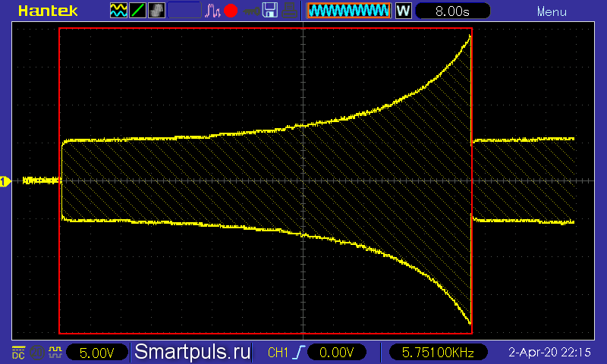Click the 2-Apr-20 22:15 date display
The height and width of the screenshot is (364, 607).
549,353
